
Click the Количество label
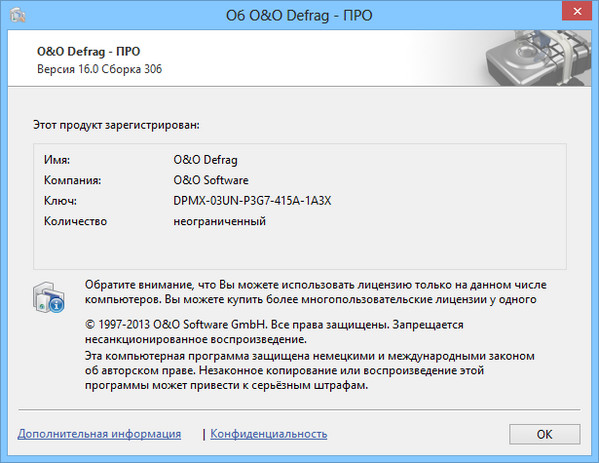(x=75, y=221)
